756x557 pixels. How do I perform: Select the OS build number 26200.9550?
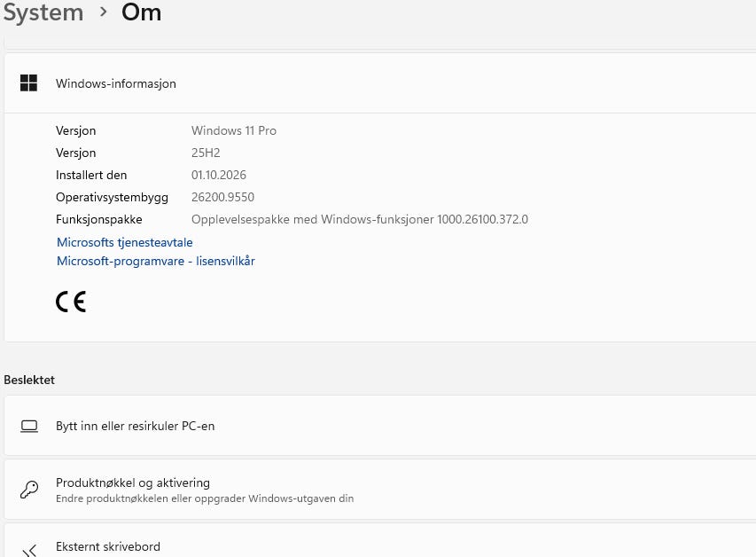(222, 198)
